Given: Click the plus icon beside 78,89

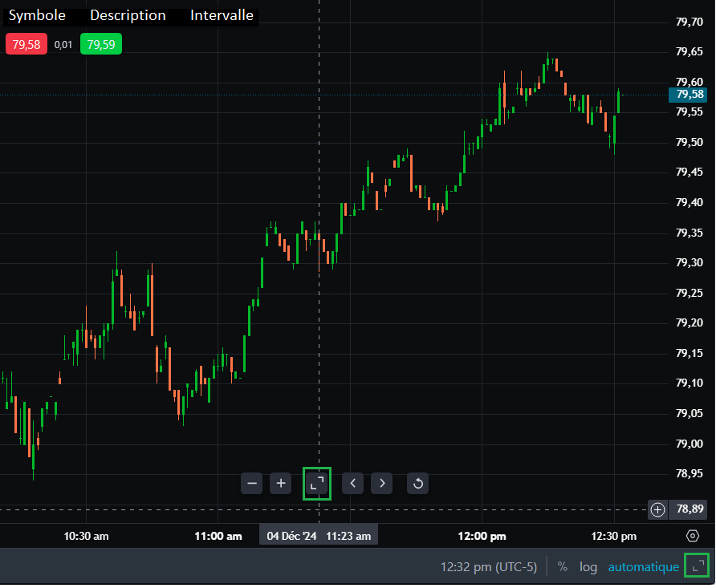Looking at the screenshot, I should pos(658,509).
